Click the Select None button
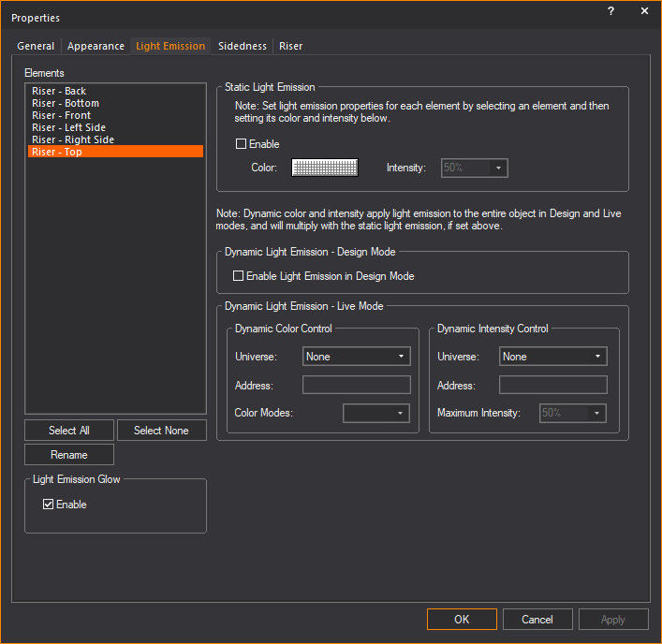 point(161,431)
